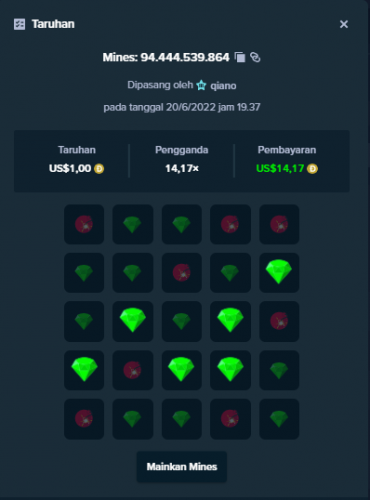Click the coin icon beside US$14,17

pyautogui.click(x=312, y=169)
